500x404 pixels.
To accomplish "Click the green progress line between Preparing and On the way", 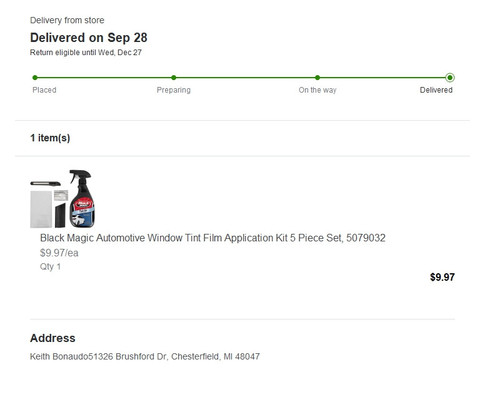I will click(x=245, y=78).
